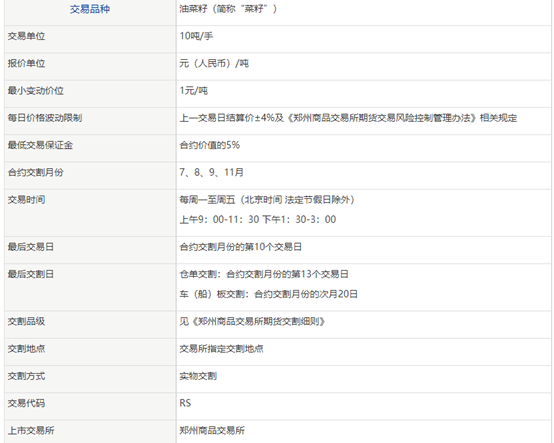Viewport: 554px width, 443px height.
Task: Click the 上市交易所 value 郑州商品交易所
Action: [x=212, y=430]
